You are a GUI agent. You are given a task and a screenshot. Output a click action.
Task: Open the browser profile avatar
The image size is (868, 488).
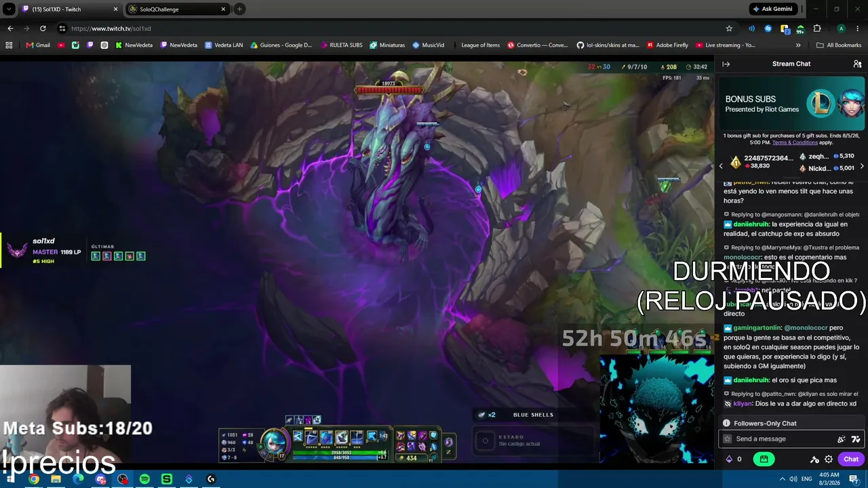(x=841, y=28)
